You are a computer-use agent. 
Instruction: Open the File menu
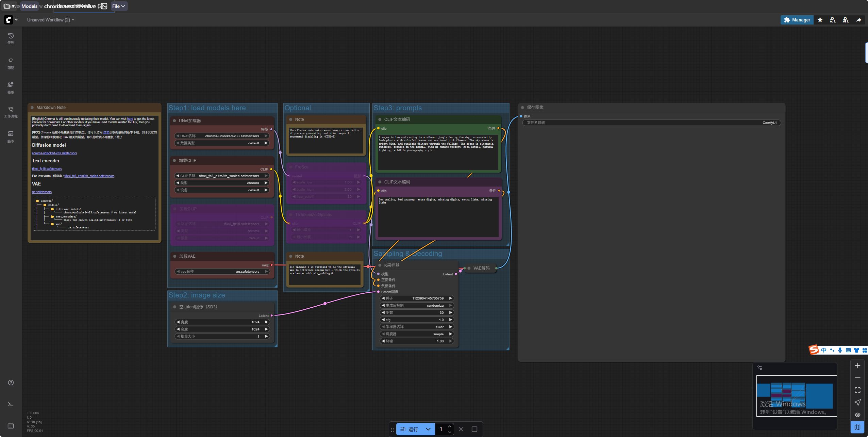[x=119, y=6]
